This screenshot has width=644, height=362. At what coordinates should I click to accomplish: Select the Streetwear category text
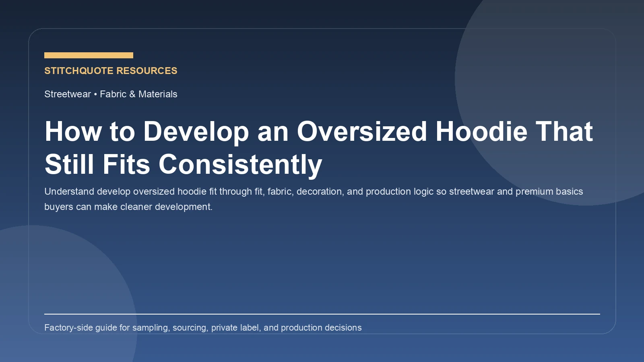point(67,94)
